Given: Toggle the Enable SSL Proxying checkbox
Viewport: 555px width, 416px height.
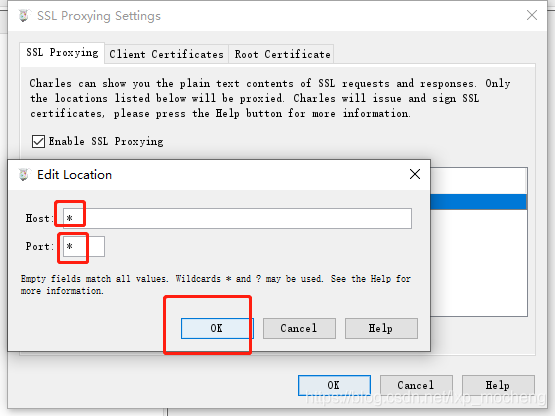Looking at the screenshot, I should coord(38,141).
